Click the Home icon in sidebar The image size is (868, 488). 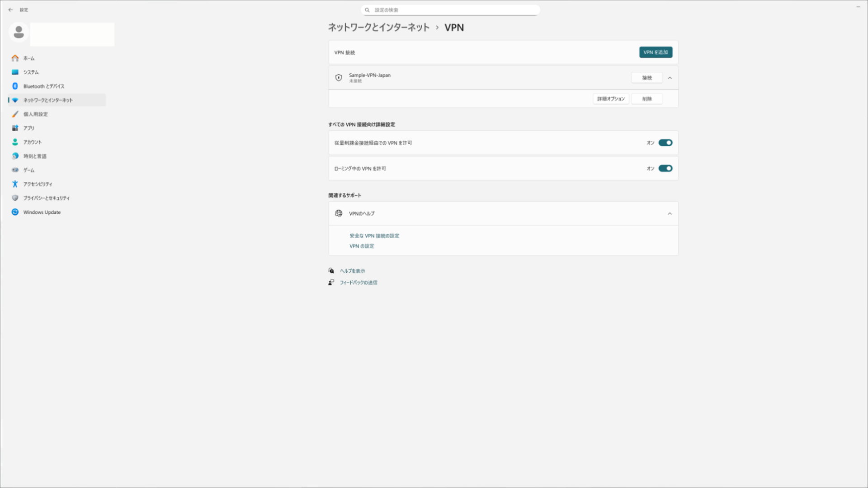(x=15, y=58)
